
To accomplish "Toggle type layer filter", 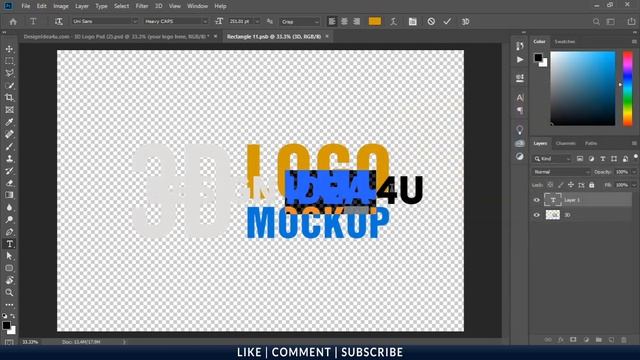I will 602,159.
